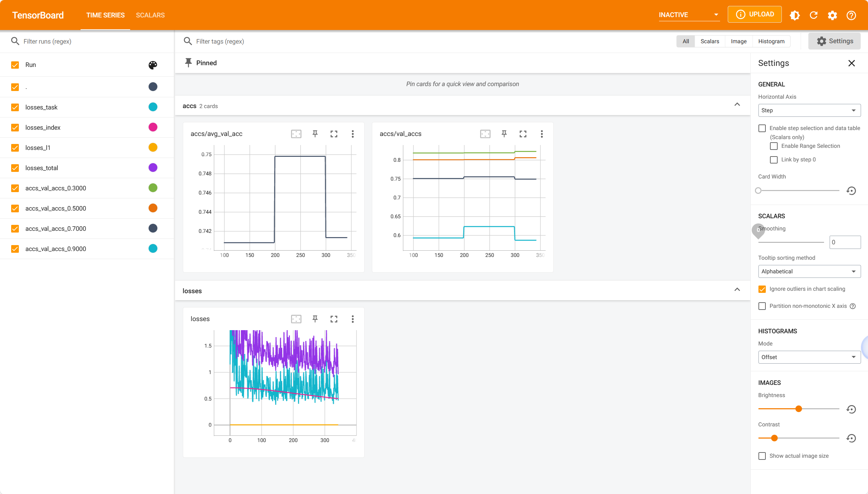Click the UPLOAD button
This screenshot has width=868, height=494.
(755, 15)
